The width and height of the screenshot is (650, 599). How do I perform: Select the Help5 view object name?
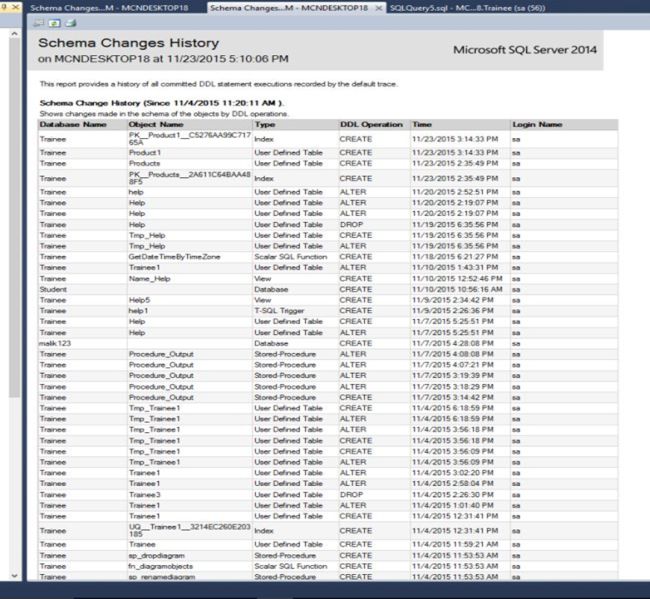(x=139, y=300)
